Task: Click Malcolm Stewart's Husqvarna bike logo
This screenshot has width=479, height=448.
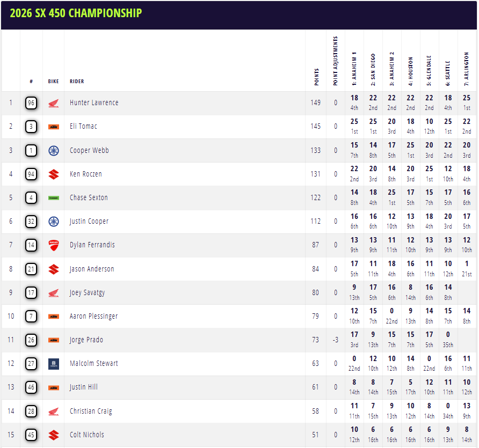Action: coord(53,363)
